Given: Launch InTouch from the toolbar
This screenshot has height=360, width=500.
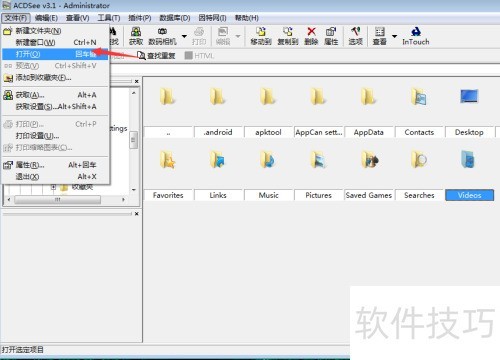Looking at the screenshot, I should [416, 36].
